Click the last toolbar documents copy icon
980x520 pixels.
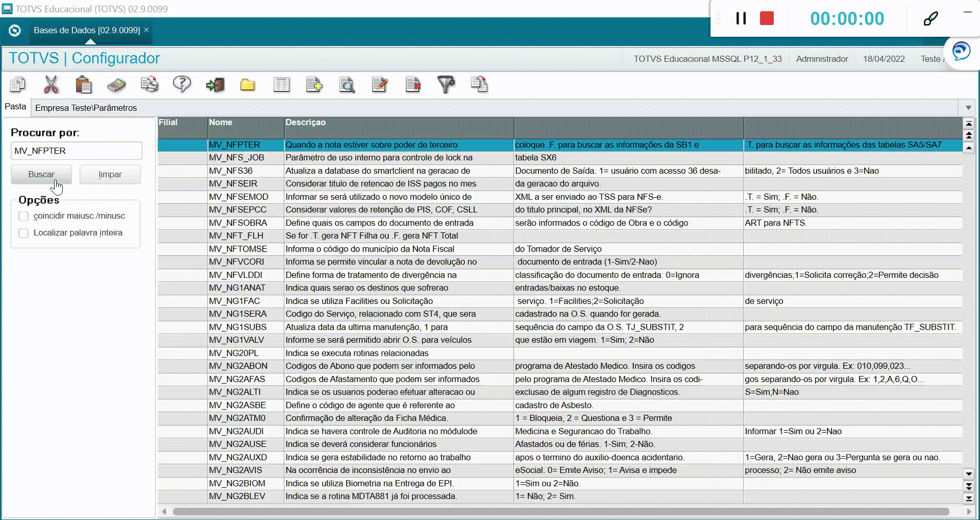479,84
